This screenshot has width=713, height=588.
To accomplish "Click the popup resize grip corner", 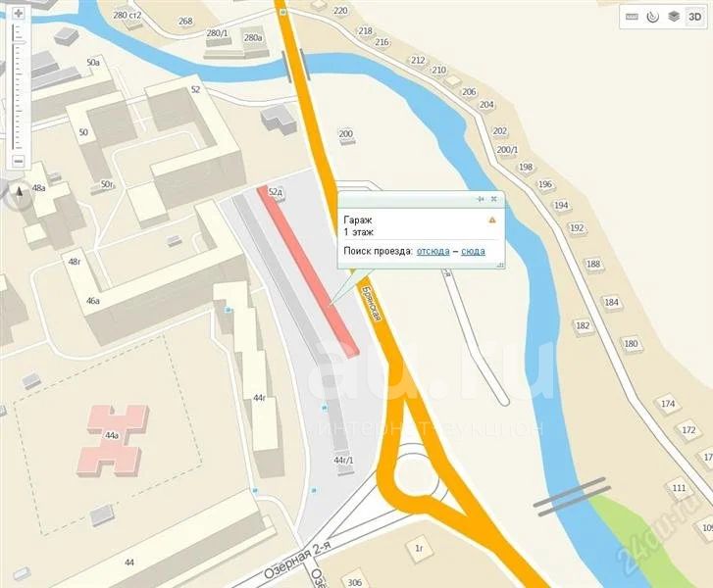I will [x=500, y=265].
